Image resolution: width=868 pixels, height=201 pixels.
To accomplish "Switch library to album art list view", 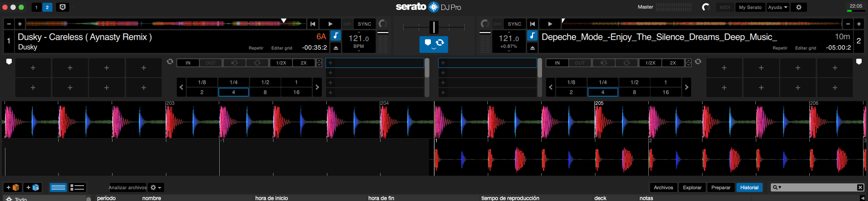I will [77, 187].
